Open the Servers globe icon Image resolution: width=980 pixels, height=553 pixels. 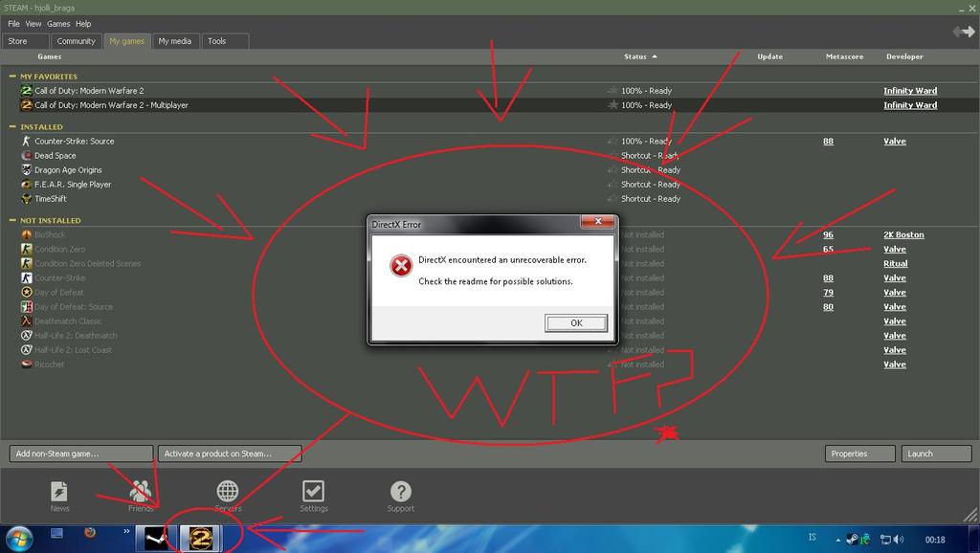tap(228, 491)
